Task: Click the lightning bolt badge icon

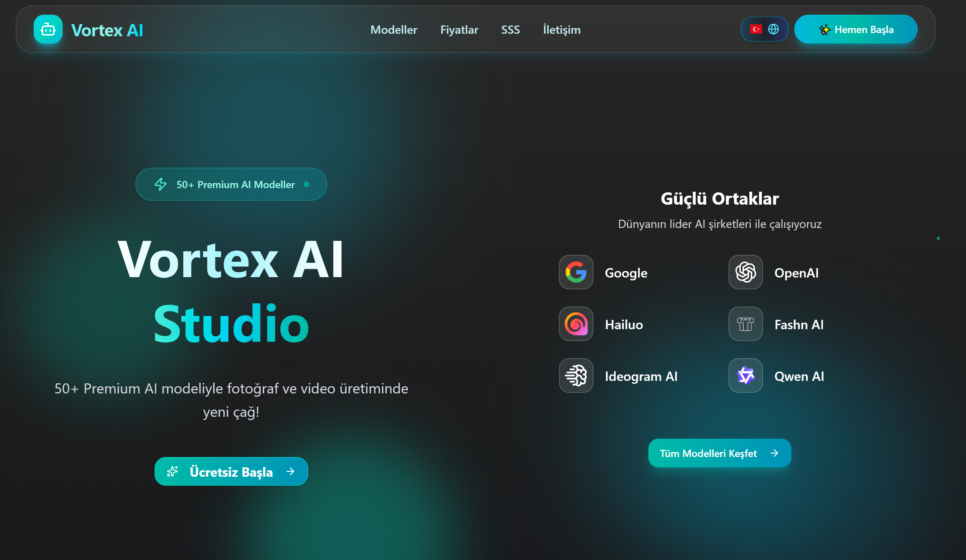Action: pyautogui.click(x=161, y=184)
